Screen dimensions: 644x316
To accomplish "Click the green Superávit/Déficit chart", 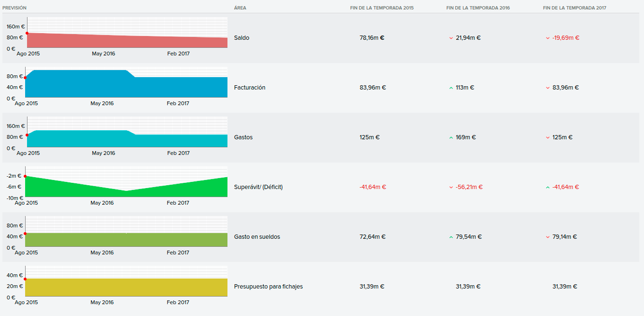I will [126, 187].
